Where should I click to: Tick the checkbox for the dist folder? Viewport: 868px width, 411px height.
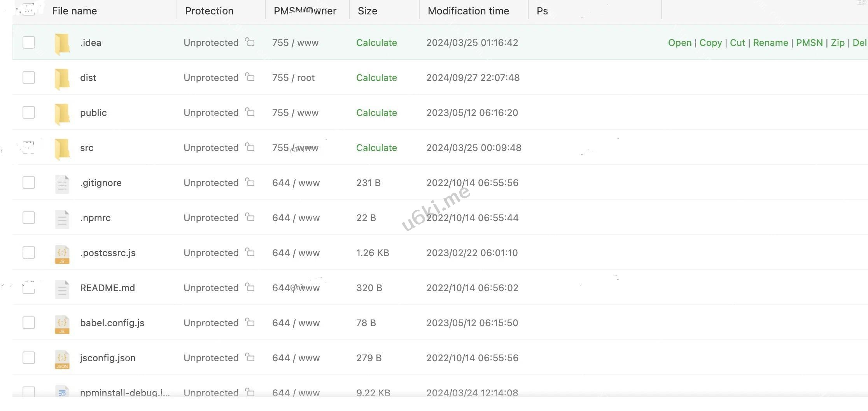tap(29, 77)
